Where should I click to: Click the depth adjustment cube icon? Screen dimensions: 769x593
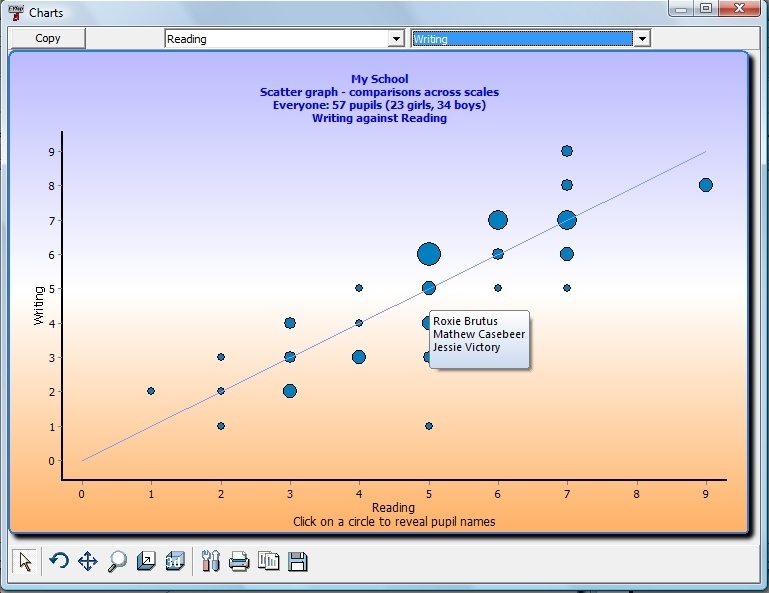pyautogui.click(x=146, y=561)
